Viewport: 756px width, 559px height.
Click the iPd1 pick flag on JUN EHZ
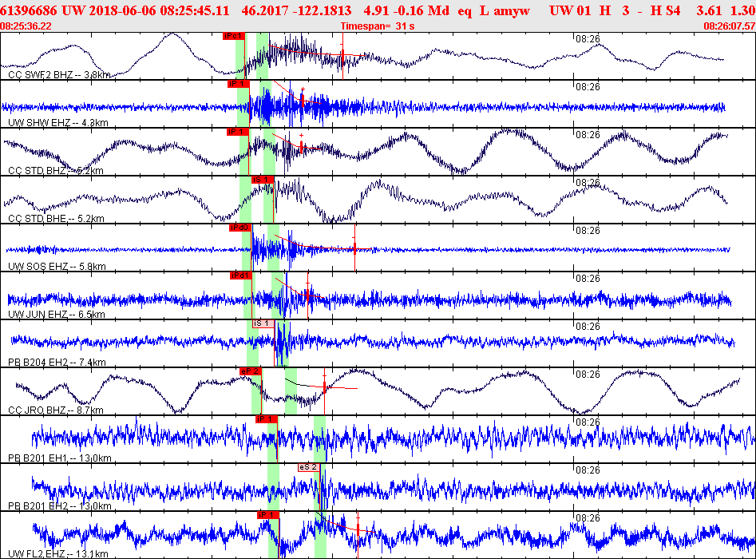tap(241, 276)
